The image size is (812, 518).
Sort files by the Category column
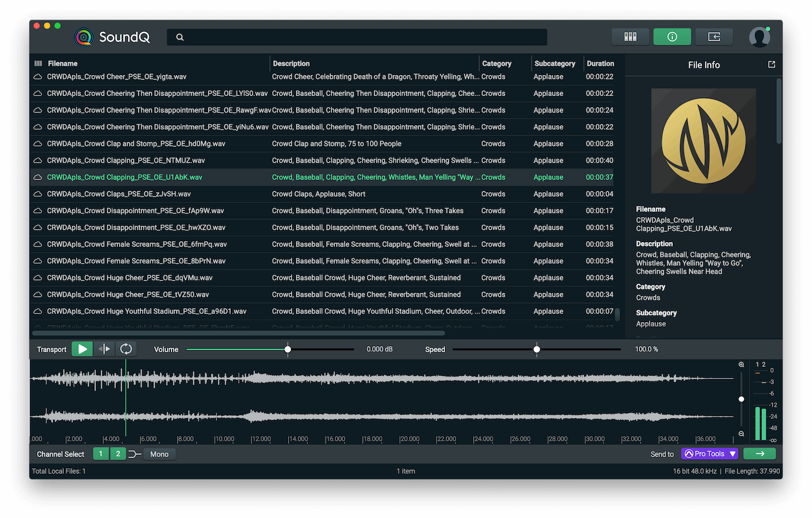[x=496, y=63]
